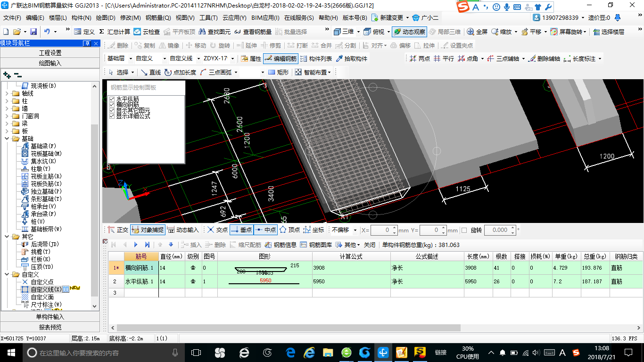Toggle 正交 mode

pyautogui.click(x=118, y=230)
